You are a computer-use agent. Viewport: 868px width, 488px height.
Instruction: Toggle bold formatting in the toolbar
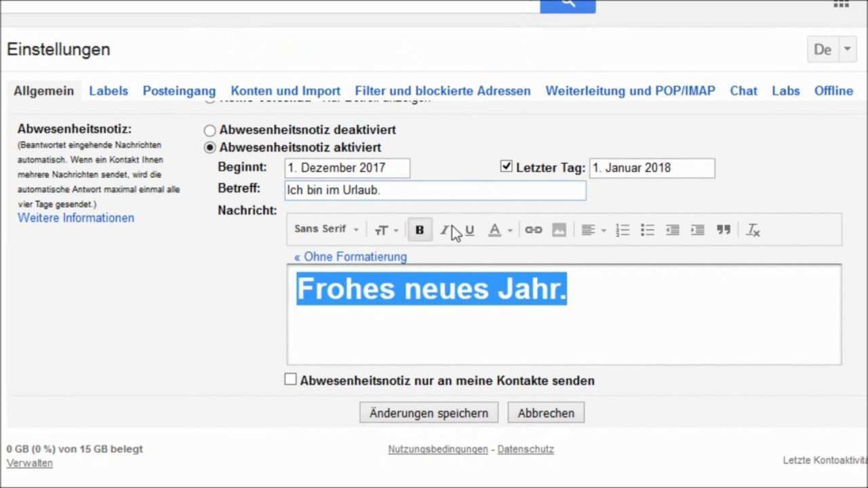420,230
